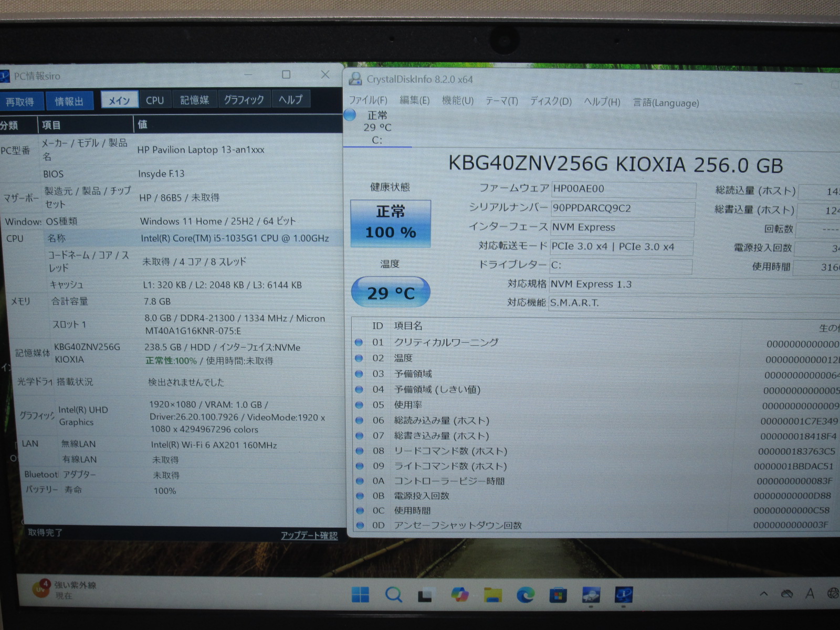Image resolution: width=840 pixels, height=630 pixels.
Task: Click the 項目名 column header in SMART list
Action: 408,325
